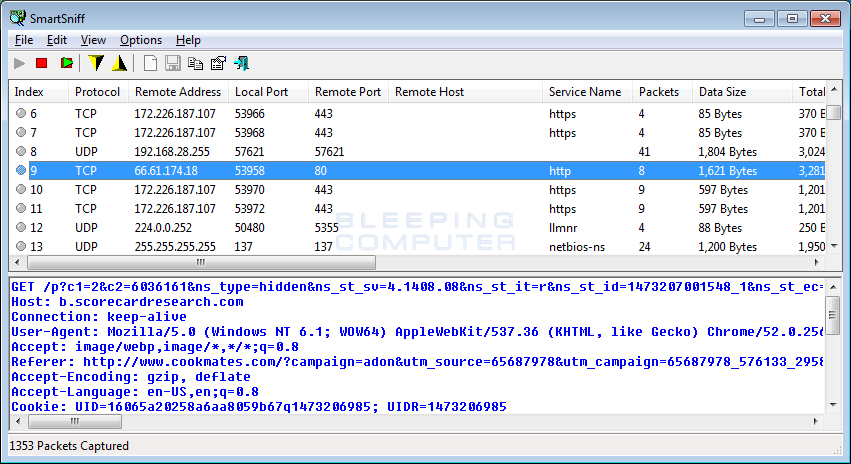
Task: Click the connection list horizontal scrollbar thumb
Action: tap(201, 263)
